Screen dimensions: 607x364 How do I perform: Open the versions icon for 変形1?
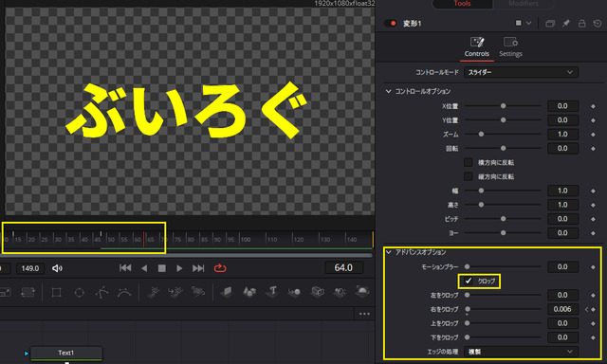tap(550, 24)
